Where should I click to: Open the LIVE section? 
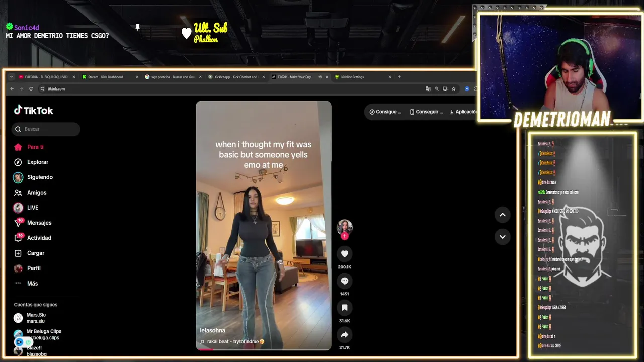(32, 208)
